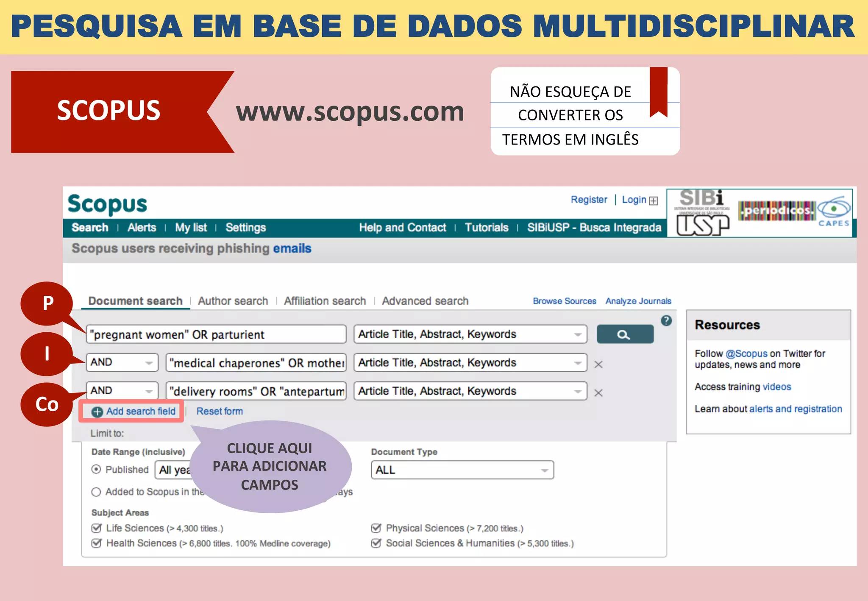Open the Document Type ALL dropdown

pos(462,470)
